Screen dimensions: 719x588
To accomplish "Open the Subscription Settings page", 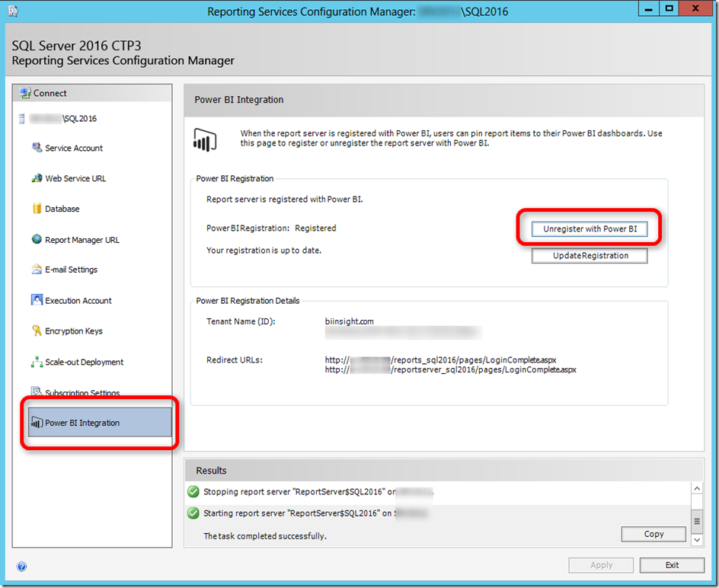I will pos(82,392).
